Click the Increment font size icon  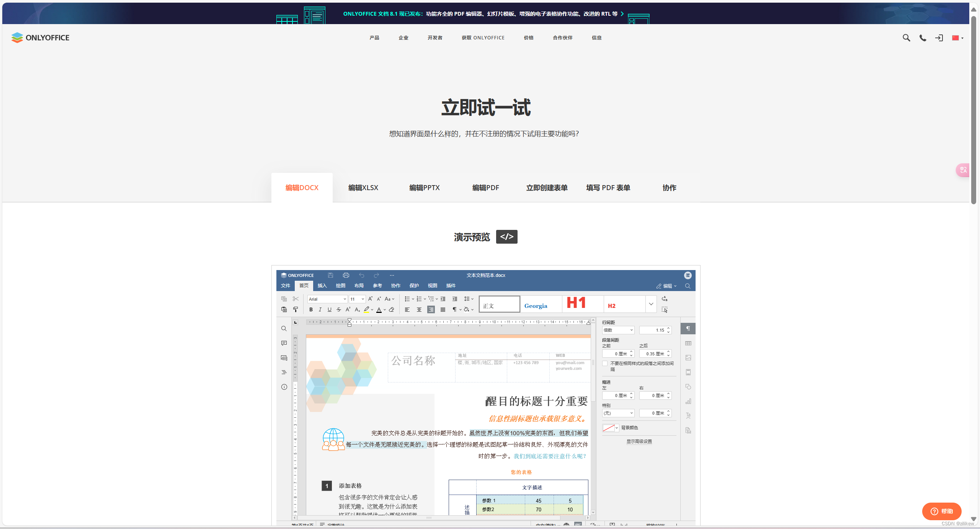[370, 299]
